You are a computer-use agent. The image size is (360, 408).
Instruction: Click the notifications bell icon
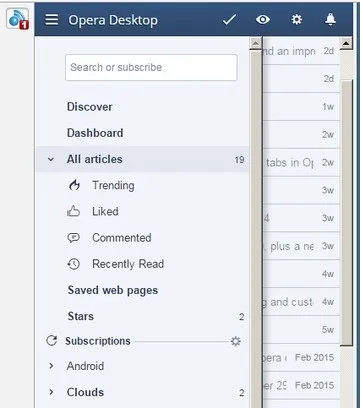click(330, 20)
